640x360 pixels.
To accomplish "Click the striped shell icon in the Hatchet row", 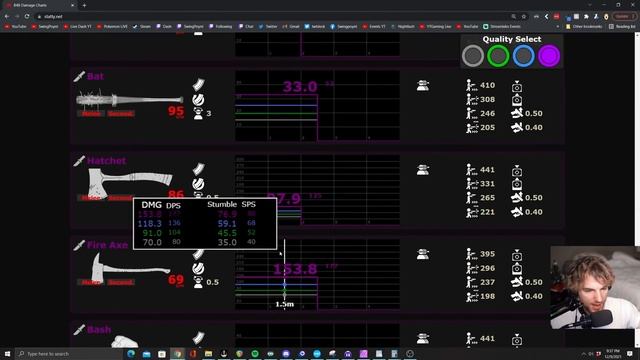I will pos(198,184).
